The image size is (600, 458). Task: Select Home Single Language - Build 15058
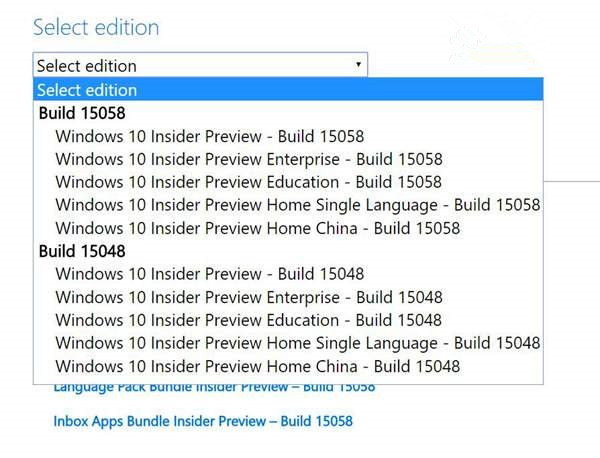[x=297, y=205]
